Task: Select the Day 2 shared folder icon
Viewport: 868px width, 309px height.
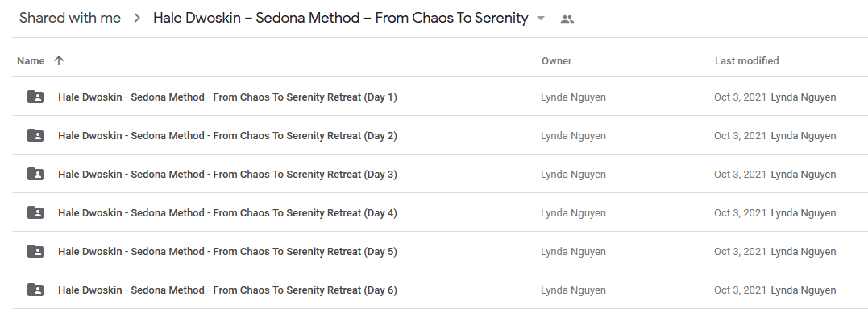Action: [35, 135]
